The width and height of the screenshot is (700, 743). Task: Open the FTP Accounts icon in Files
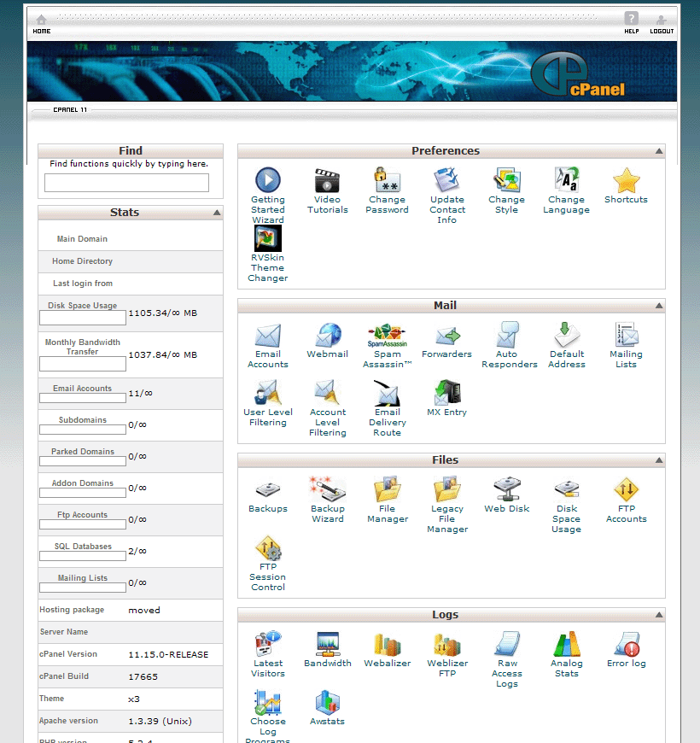point(626,489)
